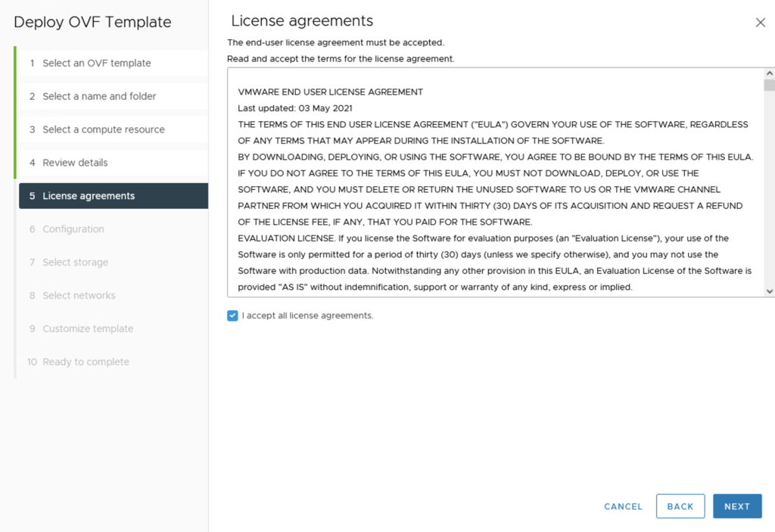775x532 pixels.
Task: Cancel the OVF deployment wizard
Action: pyautogui.click(x=623, y=506)
